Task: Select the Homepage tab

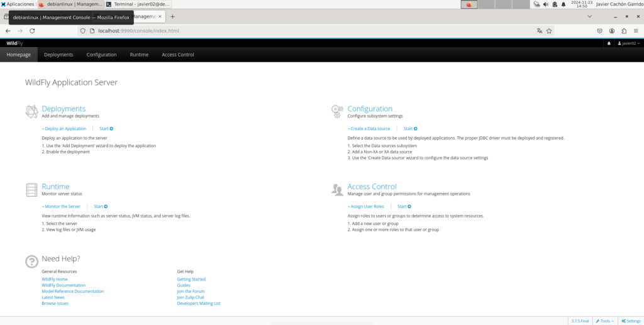Action: pos(18,55)
